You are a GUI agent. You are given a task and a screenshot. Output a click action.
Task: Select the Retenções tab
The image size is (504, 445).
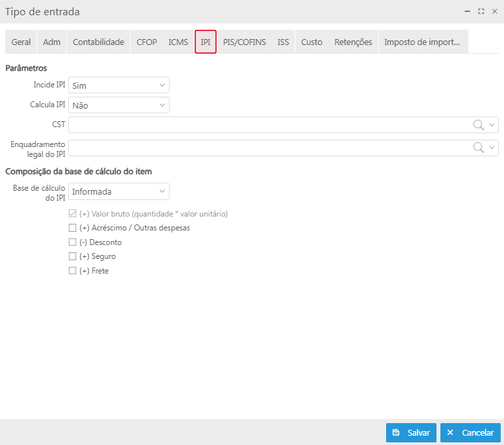[x=353, y=42]
